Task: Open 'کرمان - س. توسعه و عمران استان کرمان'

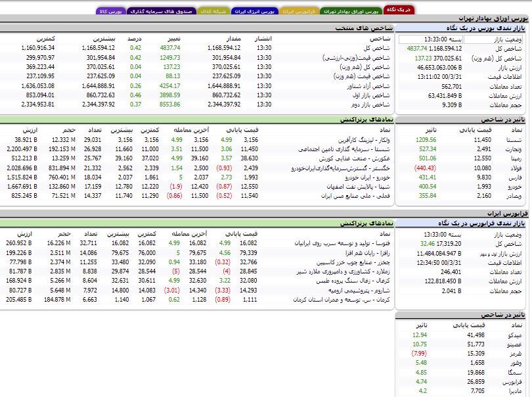Action: (x=342, y=300)
